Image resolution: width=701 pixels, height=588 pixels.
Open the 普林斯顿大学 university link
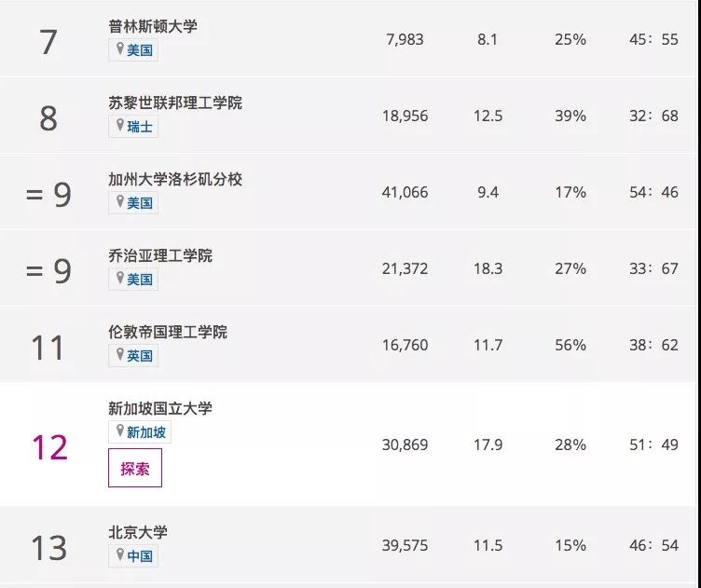click(x=153, y=26)
